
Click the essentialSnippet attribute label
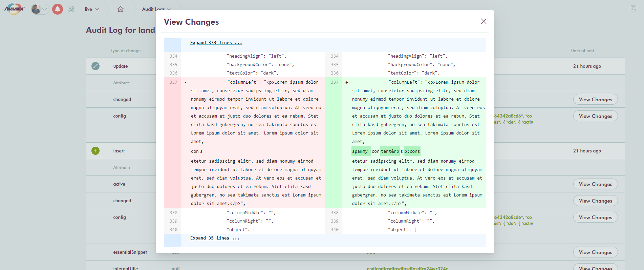tap(130, 252)
